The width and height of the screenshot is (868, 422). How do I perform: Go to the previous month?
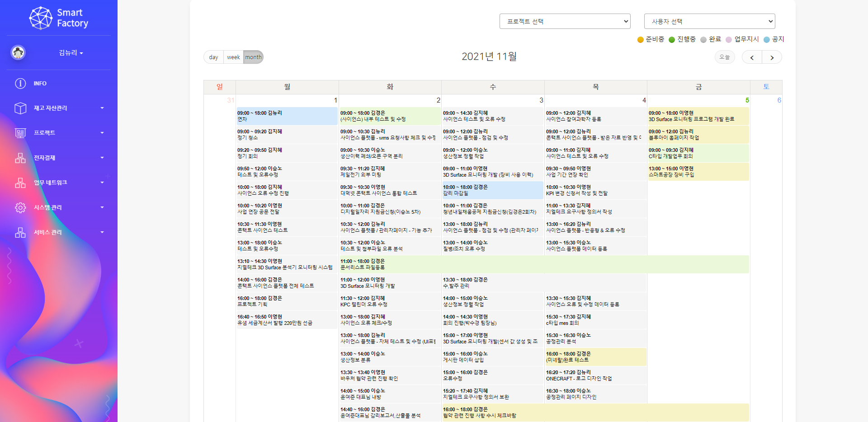[752, 57]
